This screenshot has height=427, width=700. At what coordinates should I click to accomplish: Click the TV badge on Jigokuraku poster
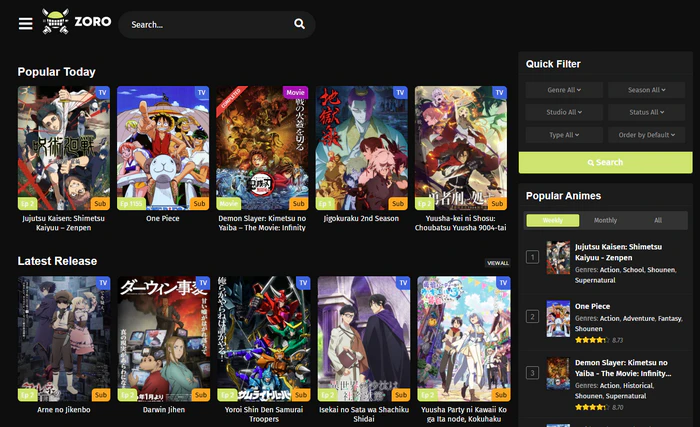tap(400, 92)
